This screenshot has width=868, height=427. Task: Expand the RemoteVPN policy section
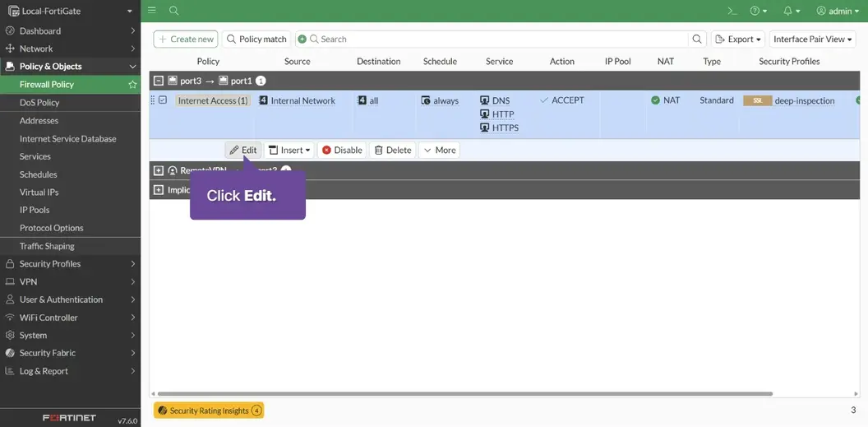click(159, 170)
